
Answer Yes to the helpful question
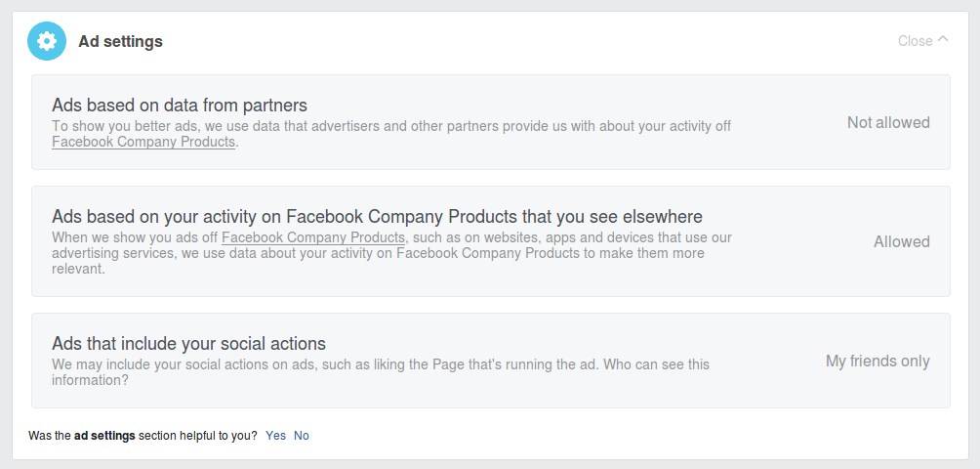(x=275, y=435)
